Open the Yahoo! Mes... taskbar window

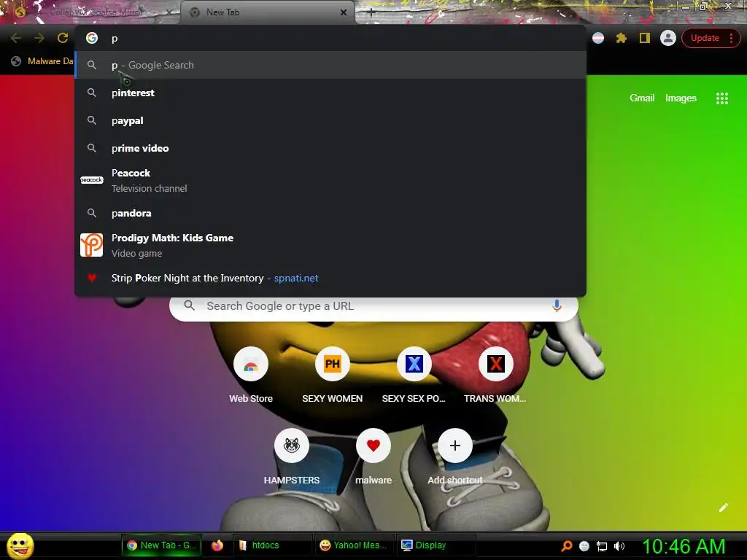coord(355,545)
